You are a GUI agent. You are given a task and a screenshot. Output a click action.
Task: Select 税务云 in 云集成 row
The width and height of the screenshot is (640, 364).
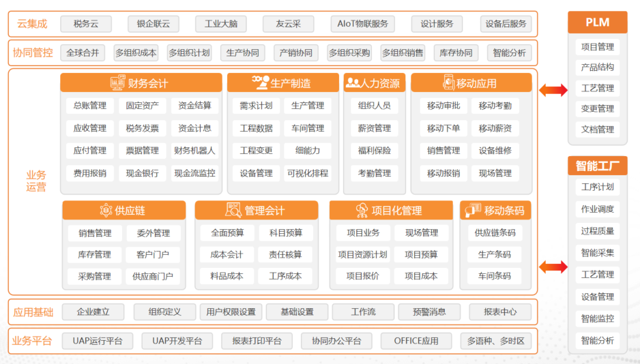(86, 24)
